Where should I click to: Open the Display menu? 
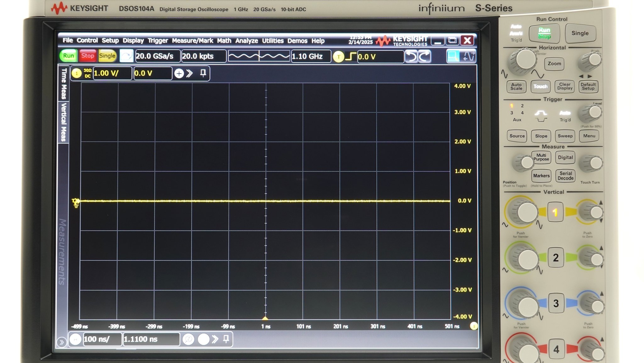pos(133,40)
